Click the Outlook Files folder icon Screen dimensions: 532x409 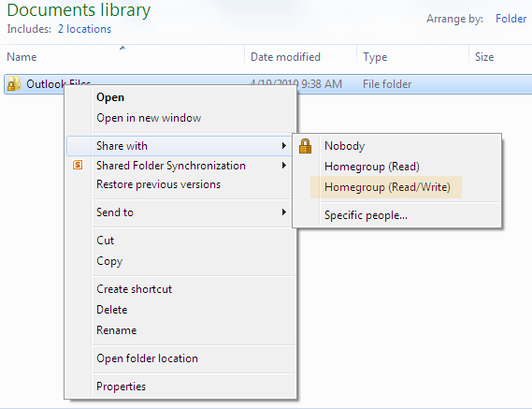[14, 84]
